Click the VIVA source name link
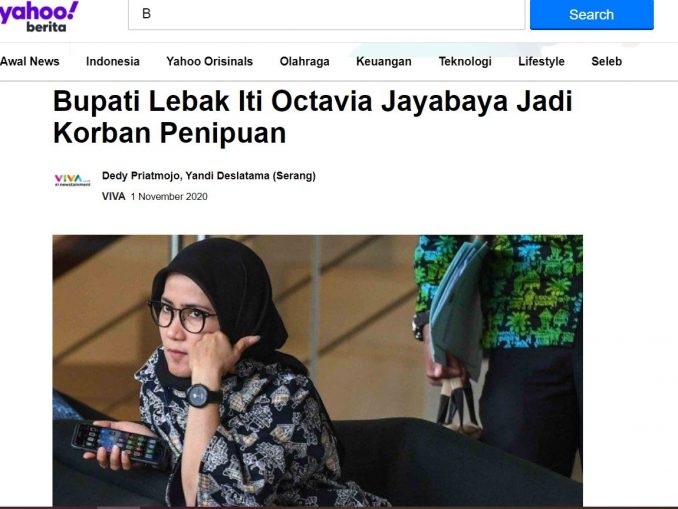This screenshot has width=678, height=509. point(114,196)
